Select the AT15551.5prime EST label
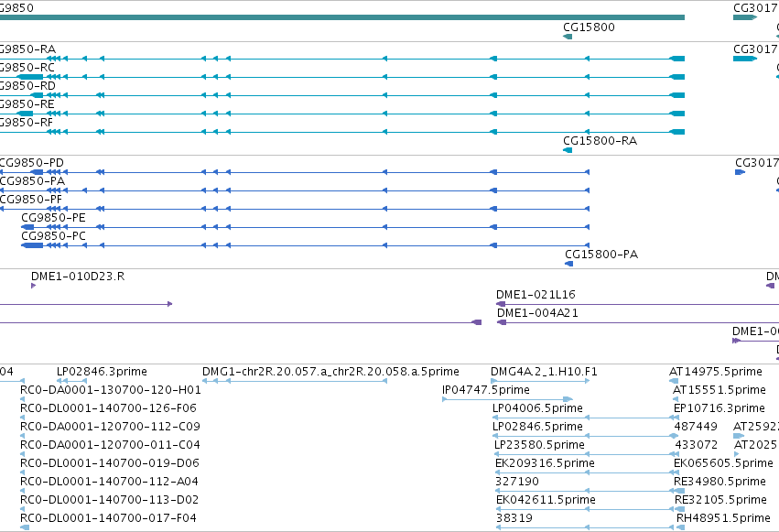This screenshot has width=779, height=532. (719, 390)
